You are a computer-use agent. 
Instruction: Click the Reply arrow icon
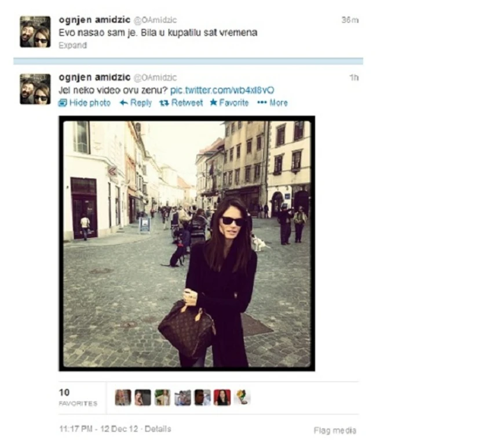click(124, 103)
